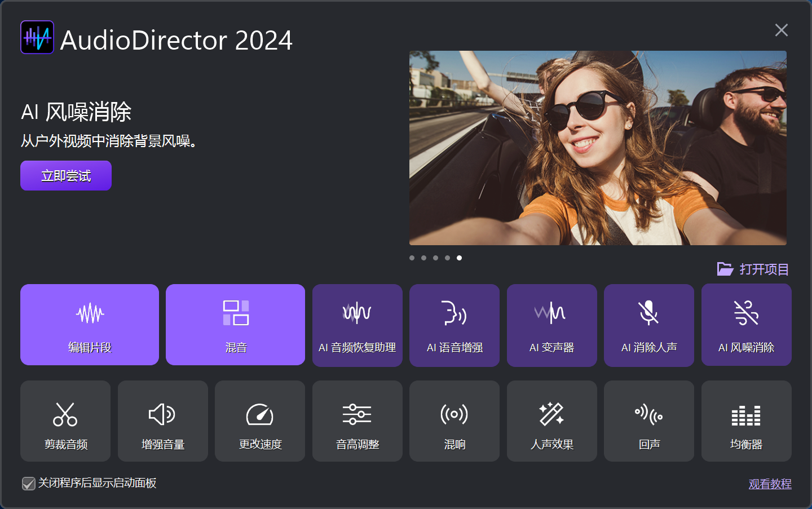Image resolution: width=812 pixels, height=509 pixels.
Task: Click the 立即尝试 try now button
Action: 66,176
